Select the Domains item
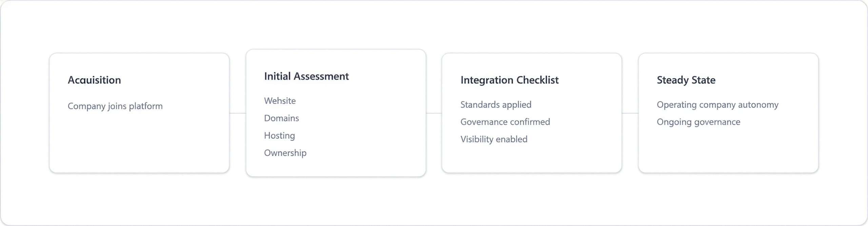This screenshot has height=226, width=868. pyautogui.click(x=281, y=118)
